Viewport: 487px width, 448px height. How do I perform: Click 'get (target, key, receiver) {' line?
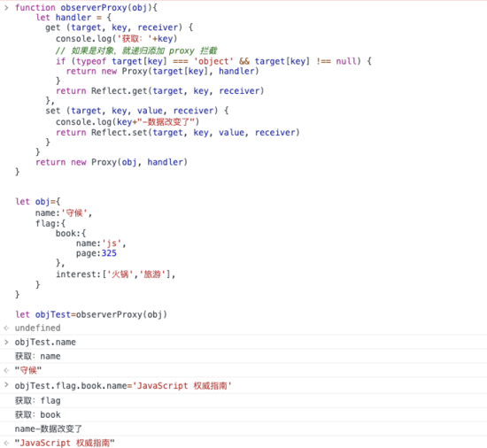pos(119,27)
